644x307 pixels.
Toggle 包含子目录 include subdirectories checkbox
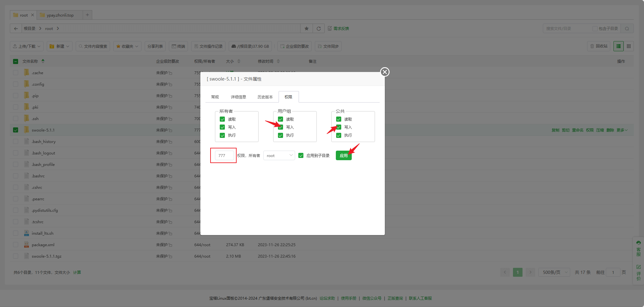point(595,28)
